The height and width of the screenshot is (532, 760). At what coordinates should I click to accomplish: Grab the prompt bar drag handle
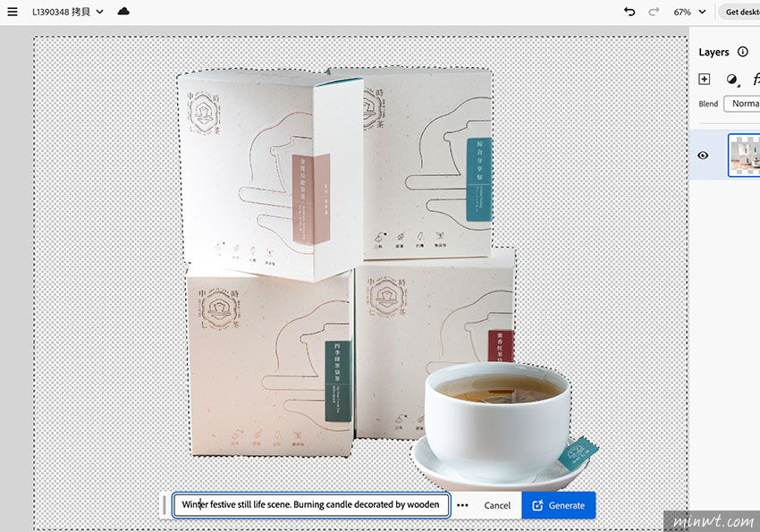pyautogui.click(x=165, y=505)
